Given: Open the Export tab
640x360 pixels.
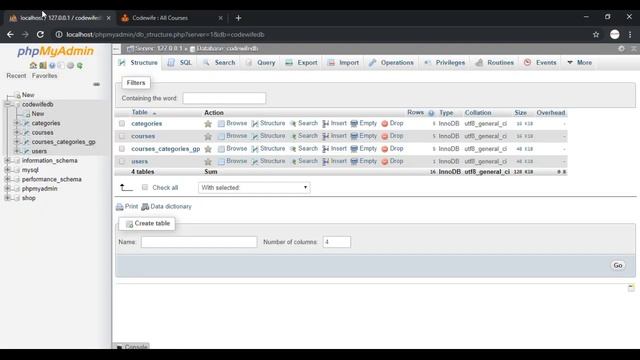Looking at the screenshot, I should tap(301, 62).
